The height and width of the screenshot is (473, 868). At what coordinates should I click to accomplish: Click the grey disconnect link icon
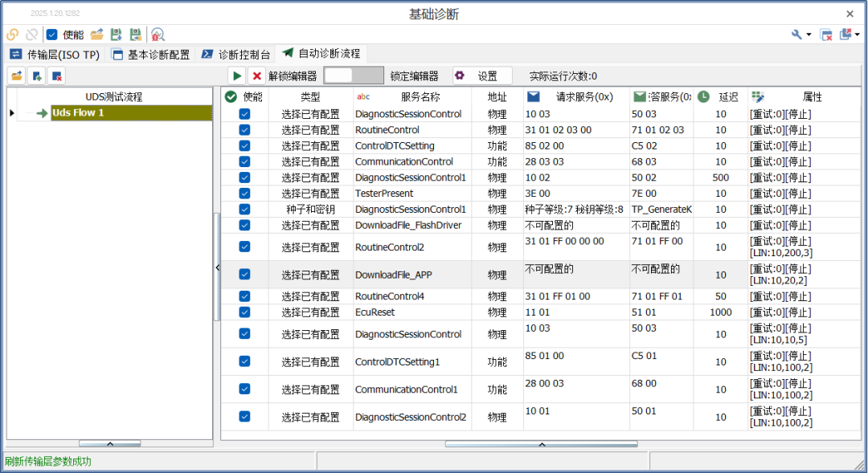(x=31, y=35)
